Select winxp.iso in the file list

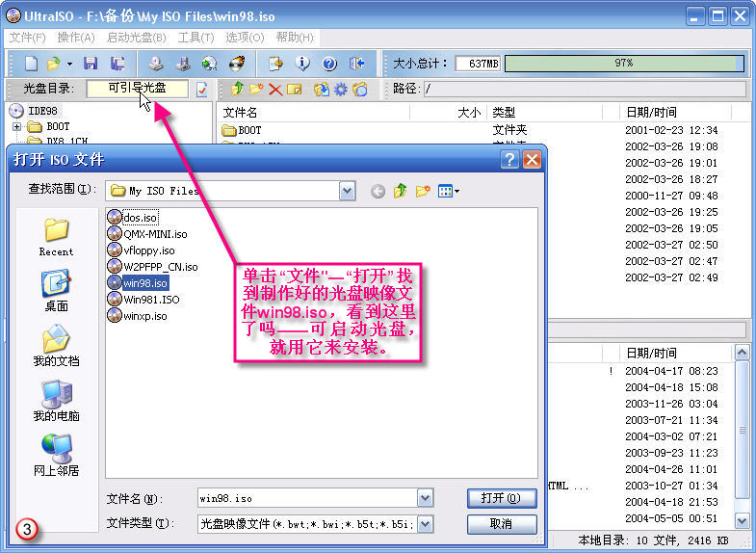point(137,316)
